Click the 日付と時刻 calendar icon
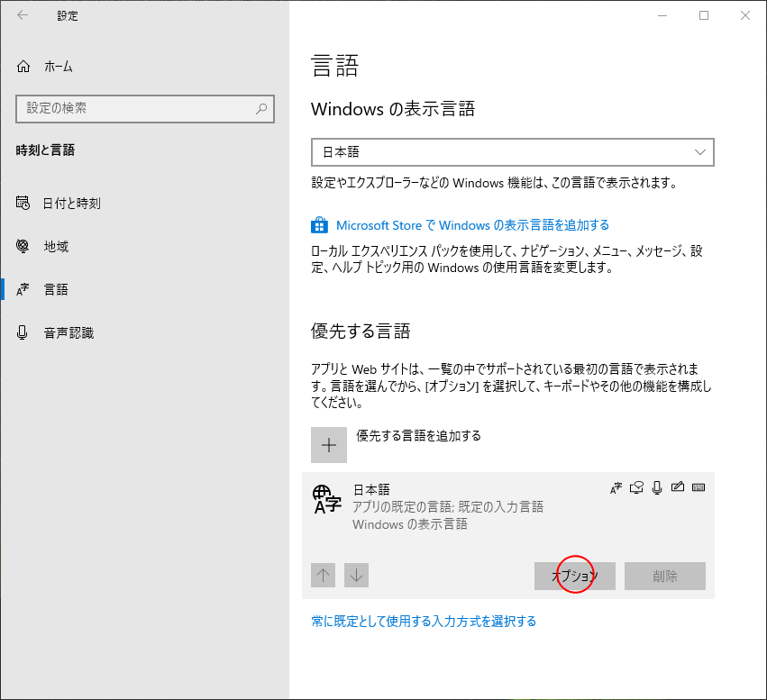The width and height of the screenshot is (767, 700). coord(23,203)
